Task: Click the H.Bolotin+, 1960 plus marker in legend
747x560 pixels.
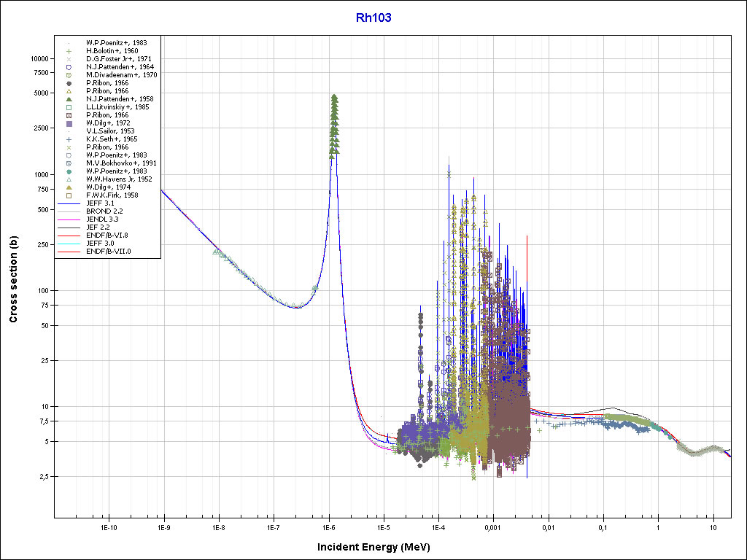Action: 68,51
